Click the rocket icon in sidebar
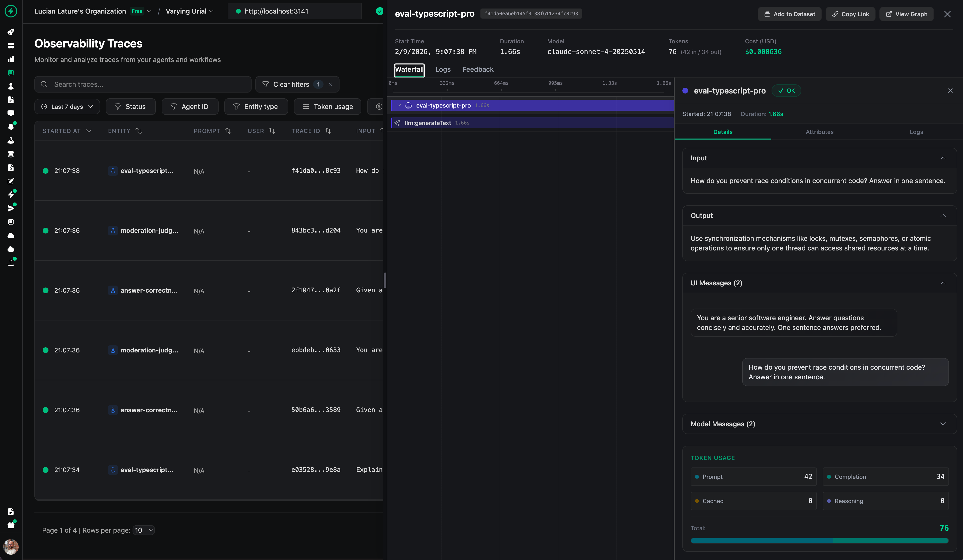The image size is (963, 560). [x=11, y=32]
